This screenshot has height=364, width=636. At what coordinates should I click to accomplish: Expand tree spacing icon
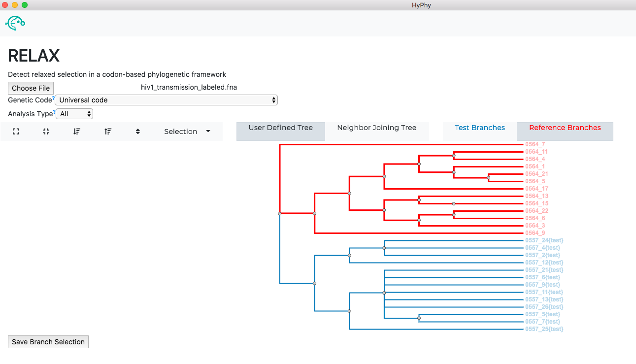(16, 132)
